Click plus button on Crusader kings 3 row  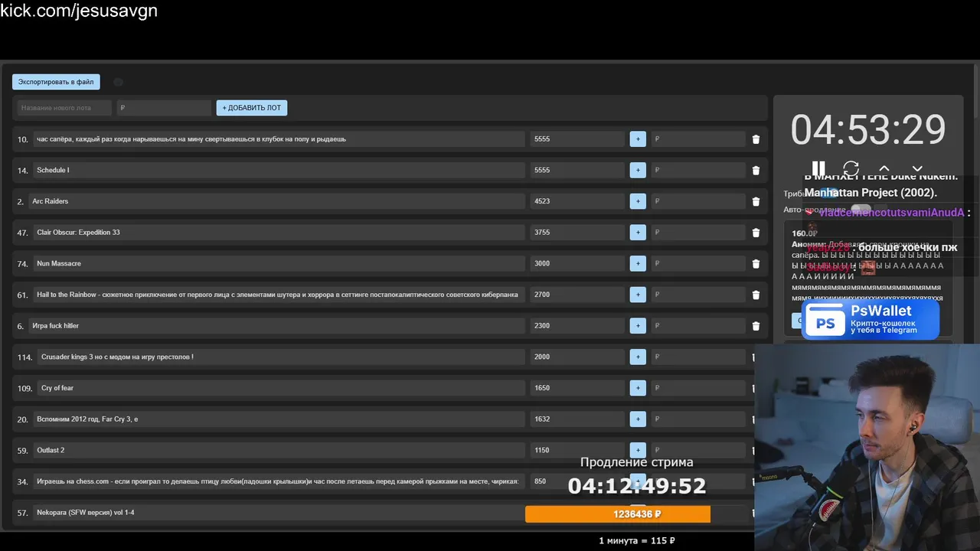(638, 357)
